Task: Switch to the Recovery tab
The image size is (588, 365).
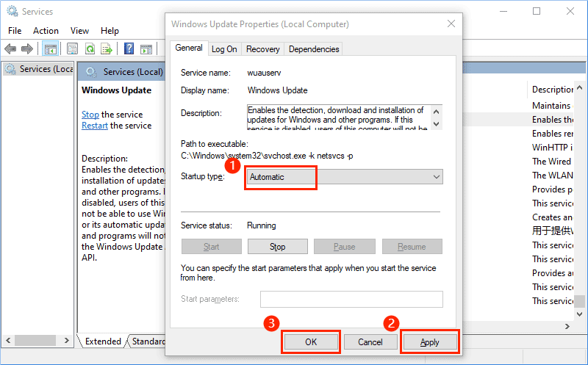Action: [263, 49]
